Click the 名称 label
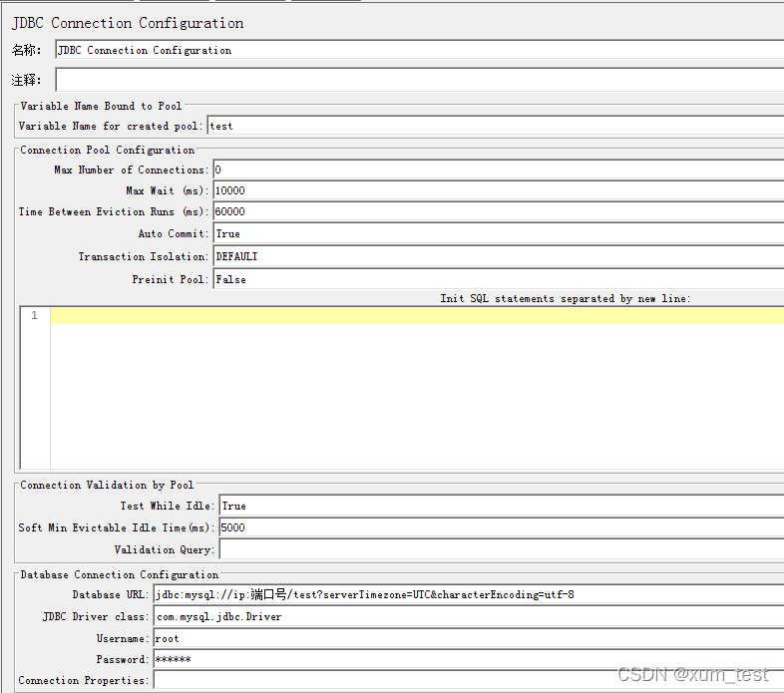This screenshot has height=693, width=784. 27,50
